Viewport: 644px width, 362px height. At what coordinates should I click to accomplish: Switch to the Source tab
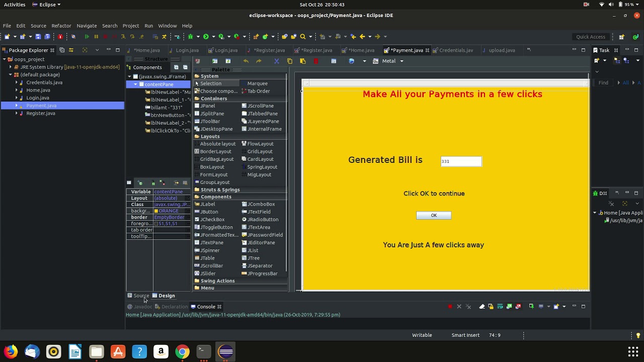click(138, 296)
